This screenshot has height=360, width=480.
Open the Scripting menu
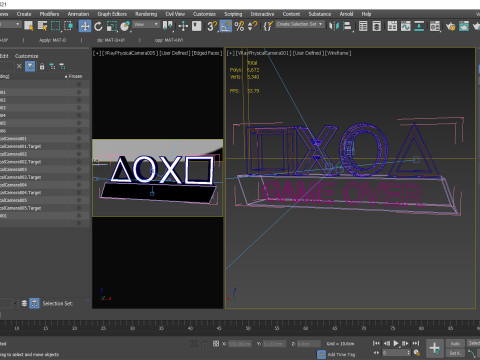click(233, 14)
